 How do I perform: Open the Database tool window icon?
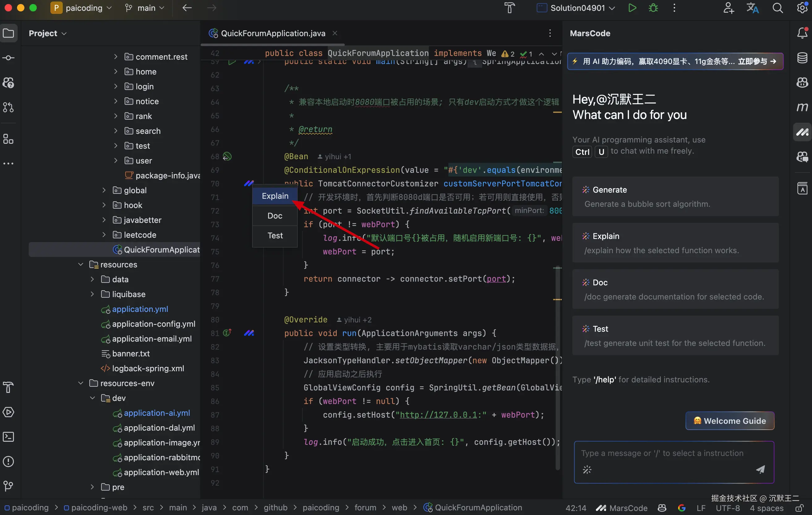click(802, 57)
